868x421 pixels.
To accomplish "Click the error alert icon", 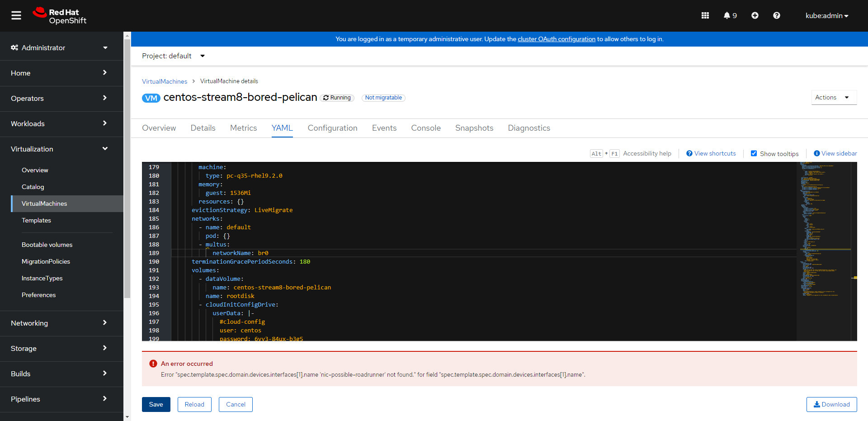I will [x=153, y=364].
